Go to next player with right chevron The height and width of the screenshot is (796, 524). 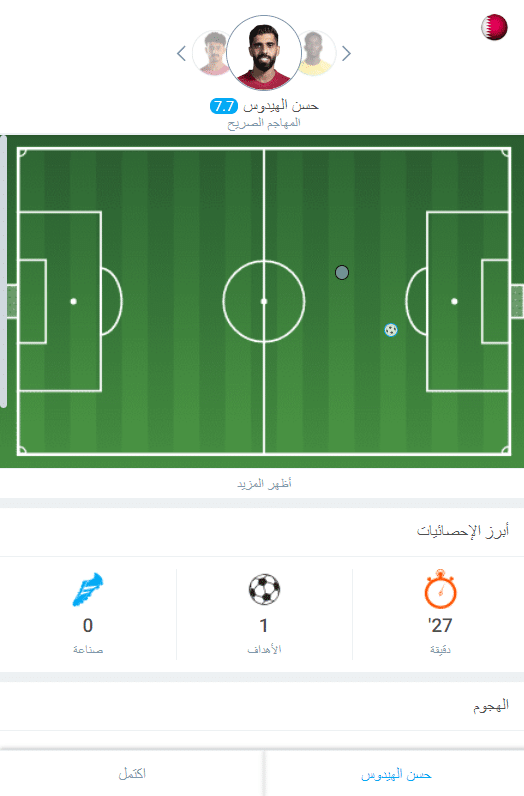click(346, 53)
